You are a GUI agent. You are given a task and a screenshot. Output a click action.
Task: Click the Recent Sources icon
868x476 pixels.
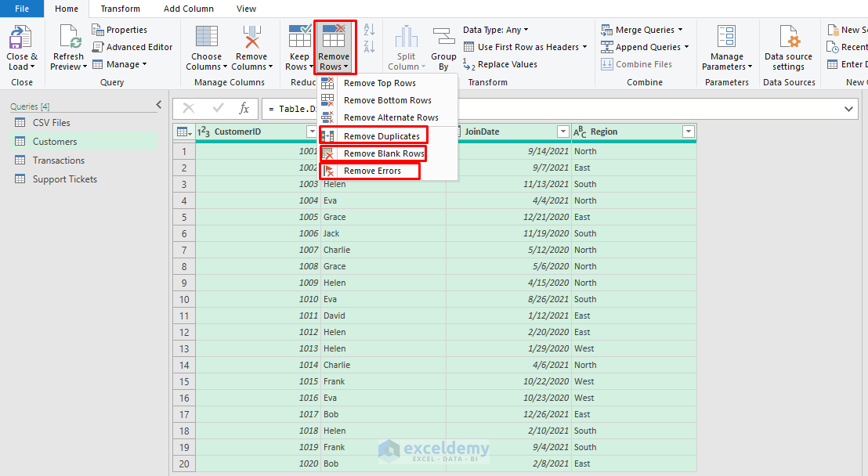pos(833,47)
